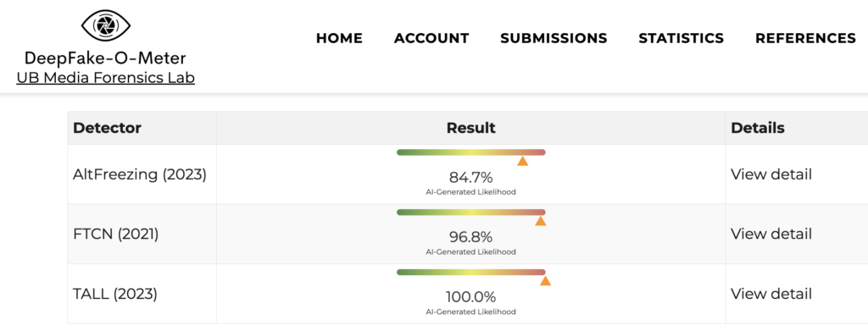Click the AltFreezing likelihood gradient bar

(x=471, y=152)
